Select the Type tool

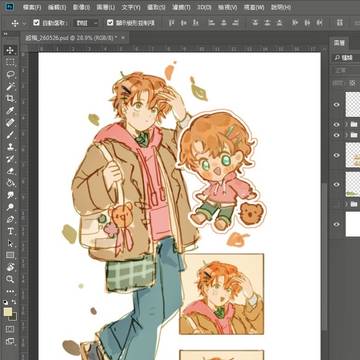tap(10, 231)
